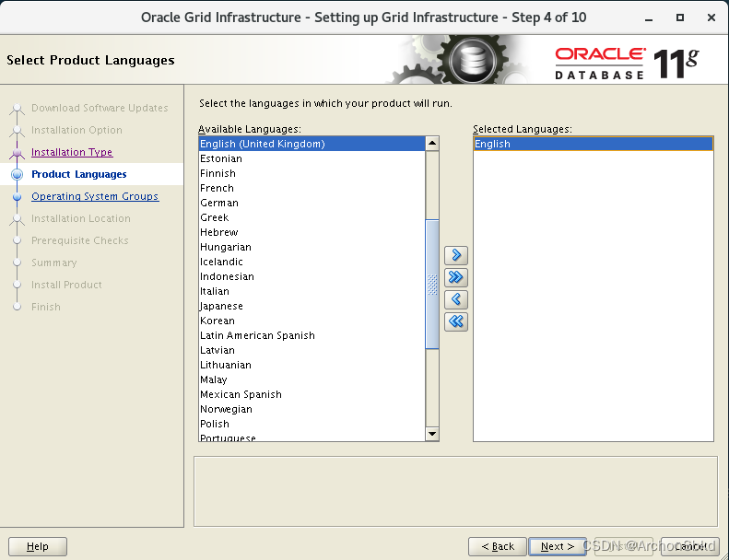Select Norwegian in available languages
729x560 pixels.
pos(312,409)
